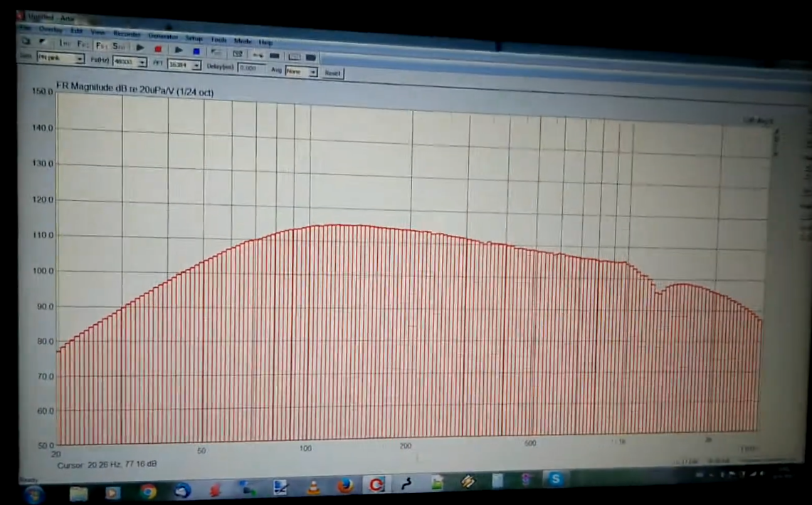The width and height of the screenshot is (812, 505).
Task: Click the 110.0 y-axis label
Action: click(43, 235)
